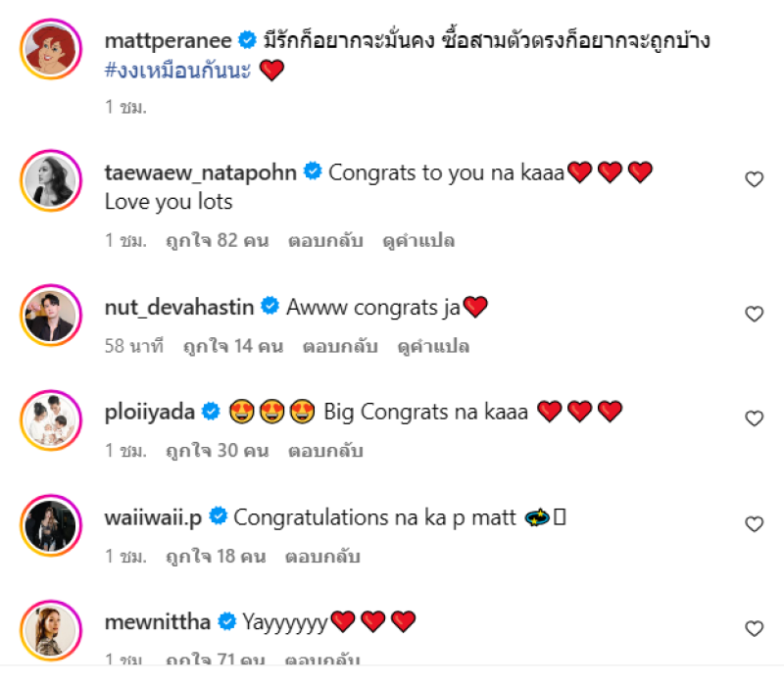784x686 pixels.
Task: Like nut_devahastin's comment with the heart icon
Action: point(754,315)
